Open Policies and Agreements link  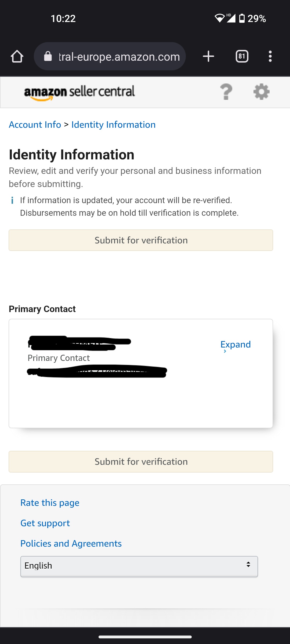click(71, 544)
